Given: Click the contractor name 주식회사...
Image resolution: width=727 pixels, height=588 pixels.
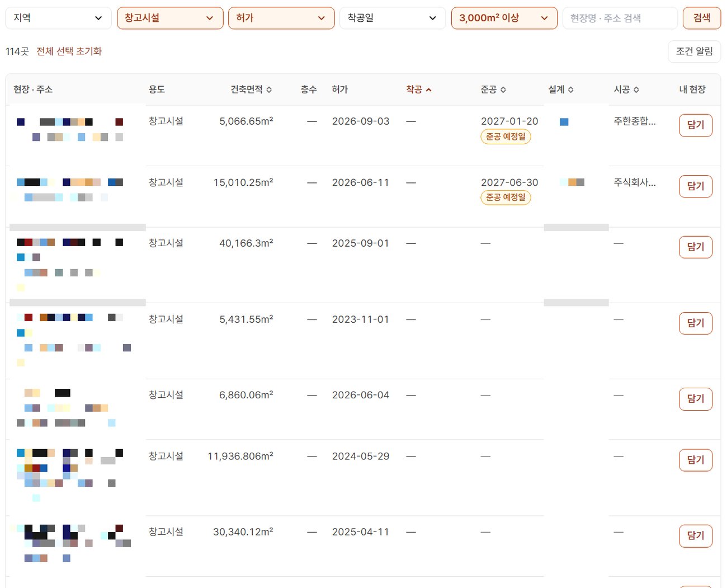Looking at the screenshot, I should point(635,182).
